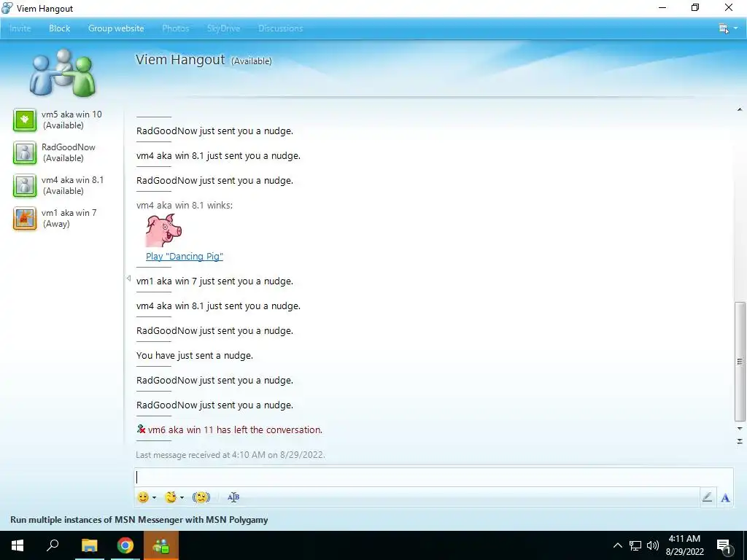The image size is (747, 560).
Task: Click the "Last message received at 4:10 AM" line
Action: tap(230, 455)
